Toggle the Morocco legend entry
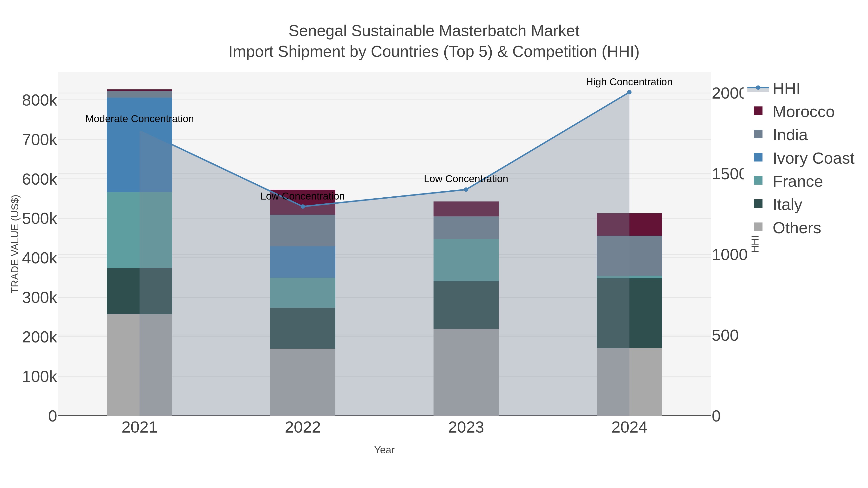Viewport: 868px width, 488px height. pyautogui.click(x=793, y=112)
